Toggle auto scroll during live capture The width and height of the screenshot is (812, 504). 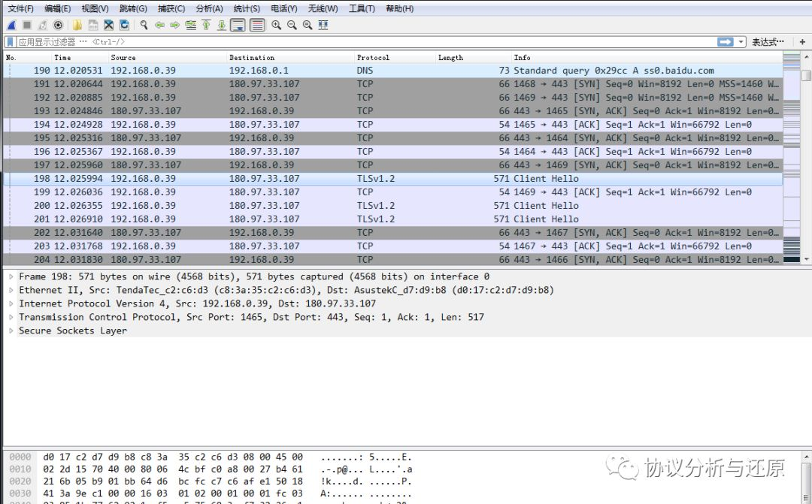coord(238,25)
